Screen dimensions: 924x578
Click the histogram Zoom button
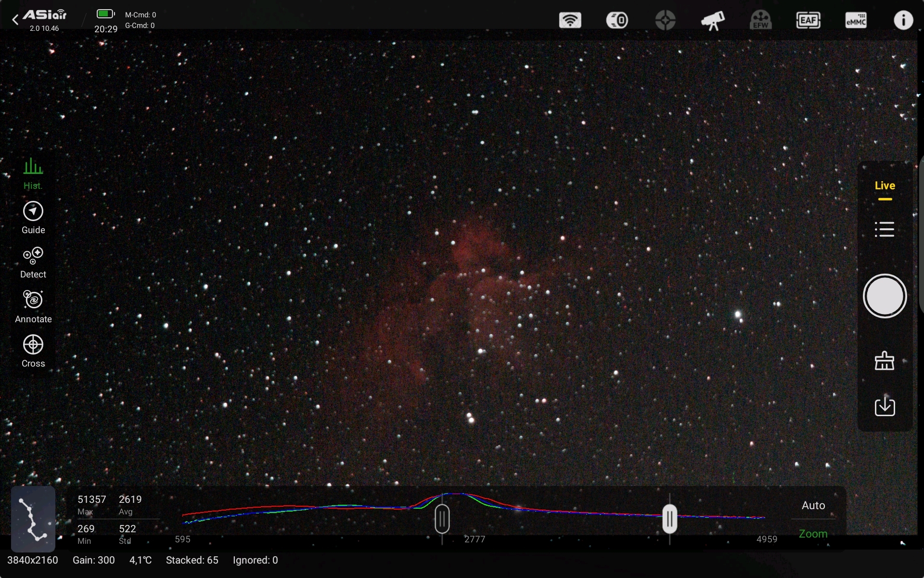(x=813, y=534)
